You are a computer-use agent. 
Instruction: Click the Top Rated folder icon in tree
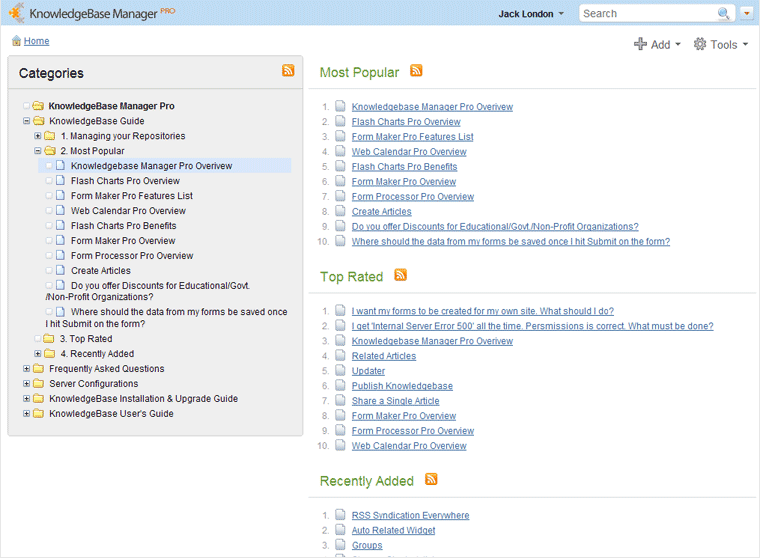point(48,338)
